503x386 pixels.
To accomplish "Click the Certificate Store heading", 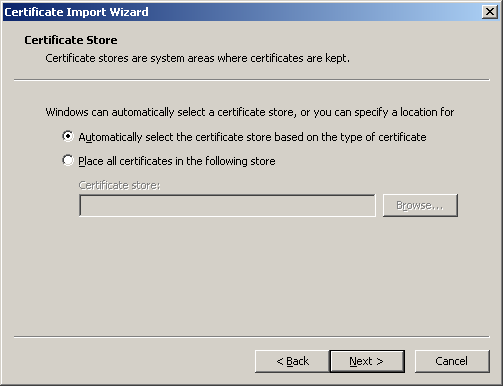I will (x=71, y=40).
